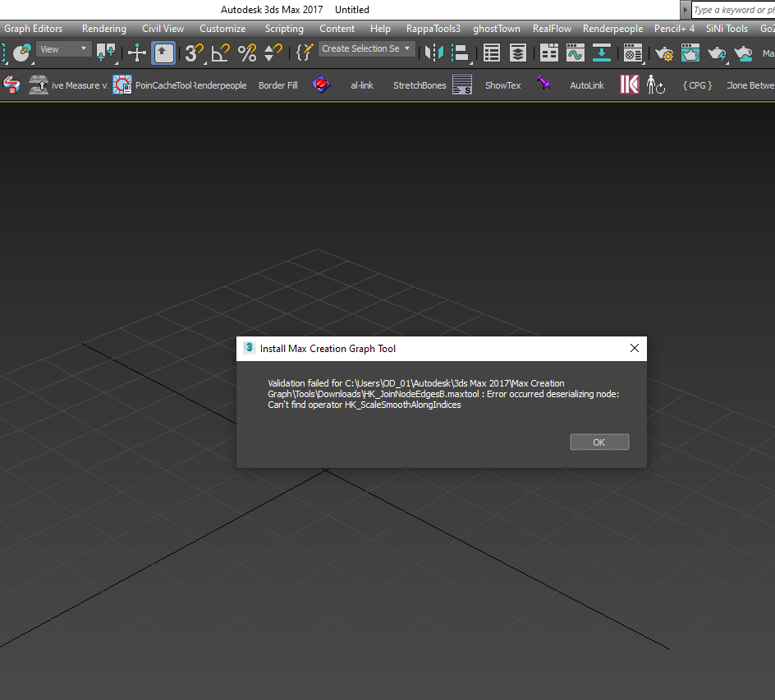
Task: Click the PoinCacheTool grid icon
Action: (122, 85)
